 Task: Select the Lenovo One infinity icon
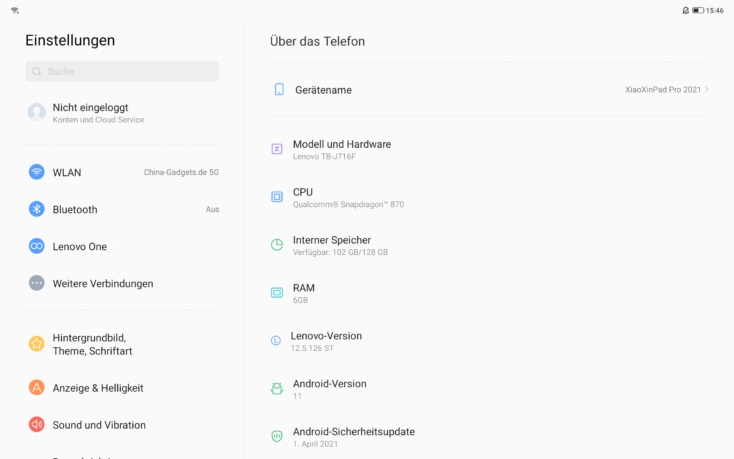pyautogui.click(x=37, y=246)
